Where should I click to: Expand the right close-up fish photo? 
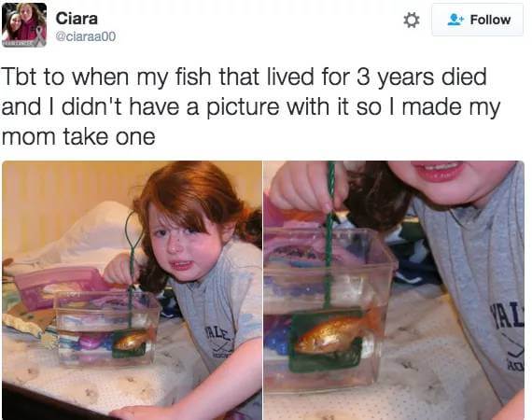point(394,290)
